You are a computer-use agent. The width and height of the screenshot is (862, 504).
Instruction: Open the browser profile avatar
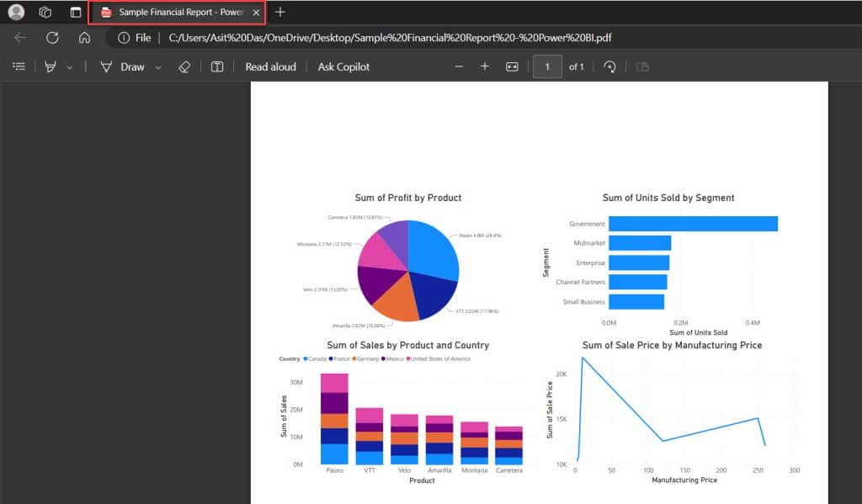(x=16, y=12)
